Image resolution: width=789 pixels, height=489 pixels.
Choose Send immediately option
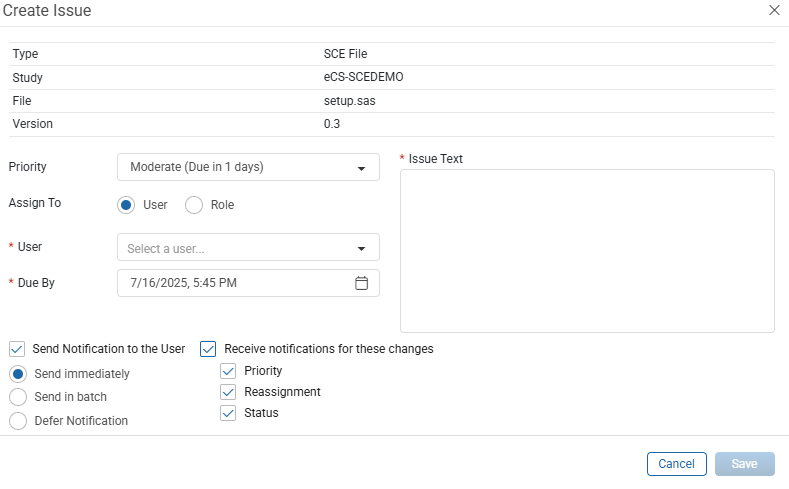click(18, 374)
